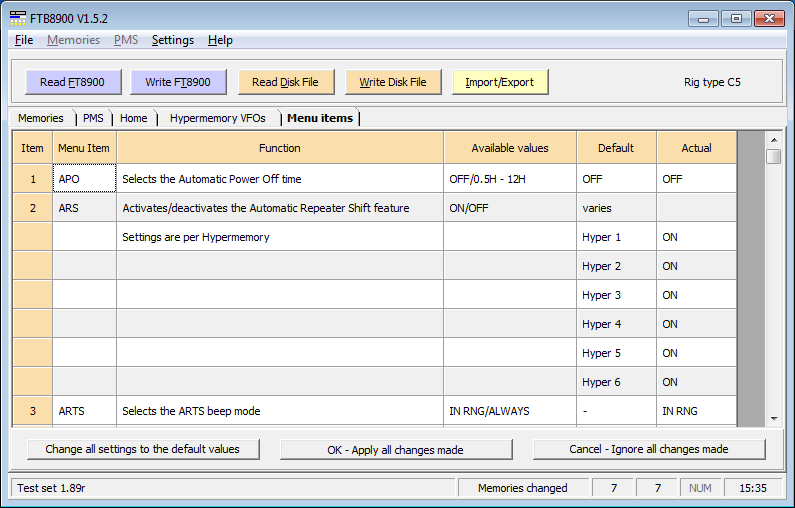Open the Import/Export dialog

tap(499, 82)
